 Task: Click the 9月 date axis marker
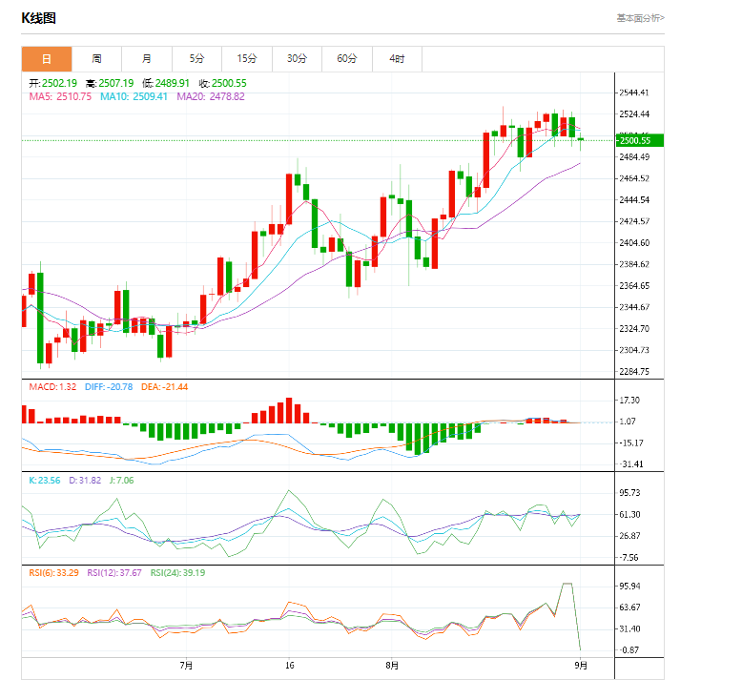pos(581,666)
